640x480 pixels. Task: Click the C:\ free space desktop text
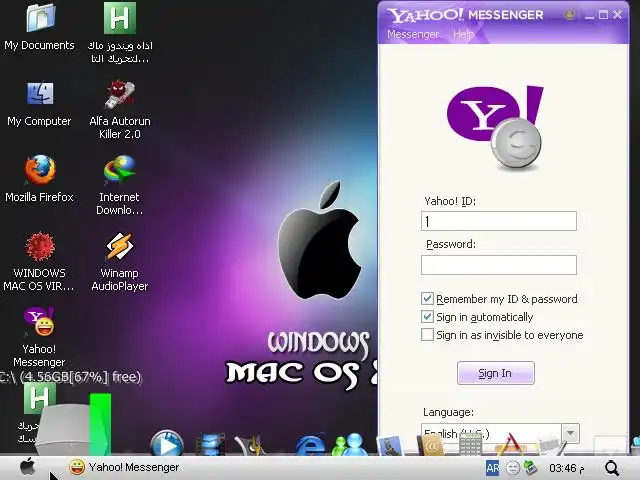(71, 377)
